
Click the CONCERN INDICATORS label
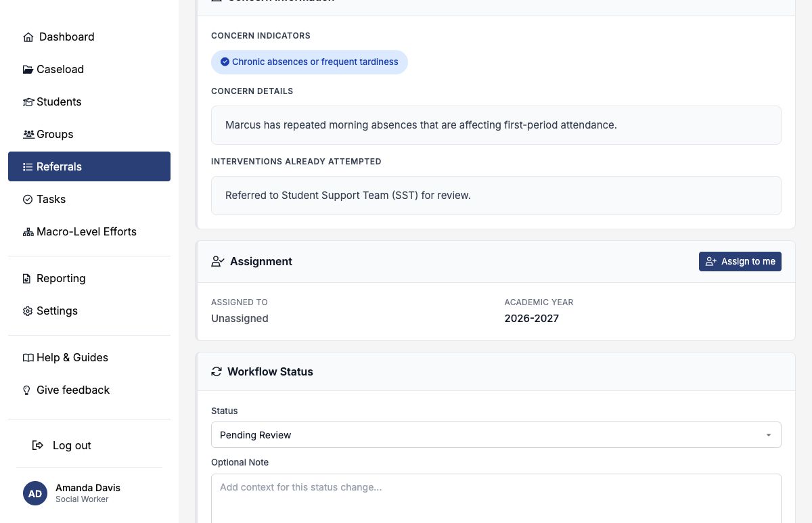click(261, 35)
